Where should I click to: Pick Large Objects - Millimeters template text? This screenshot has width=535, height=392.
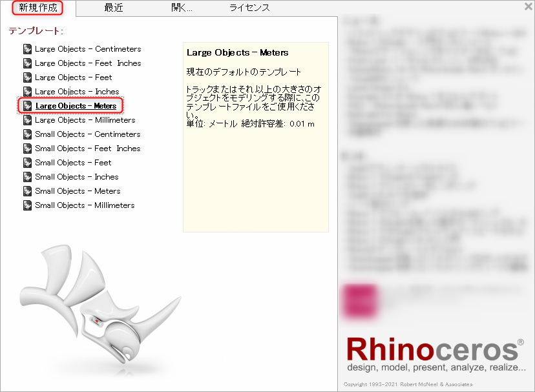pyautogui.click(x=85, y=120)
